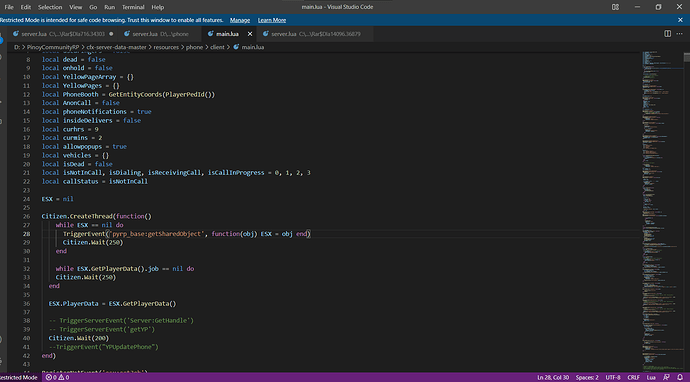690x382 pixels.
Task: Click 'local callStatus = isNotInCall' on line 22
Action: click(x=95, y=181)
